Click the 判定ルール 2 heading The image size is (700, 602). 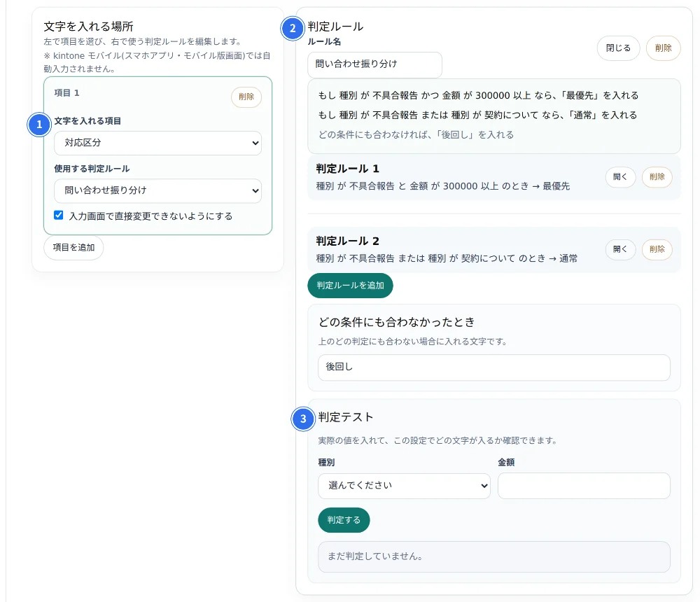pos(347,241)
